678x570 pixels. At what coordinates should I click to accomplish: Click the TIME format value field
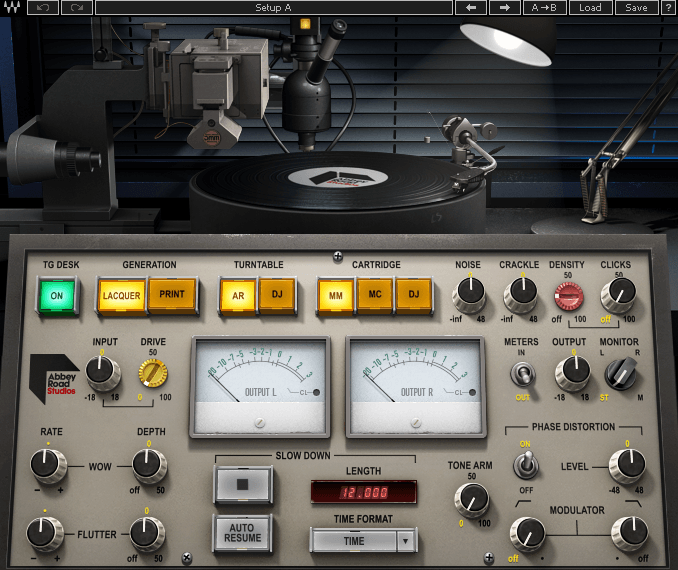pos(354,541)
